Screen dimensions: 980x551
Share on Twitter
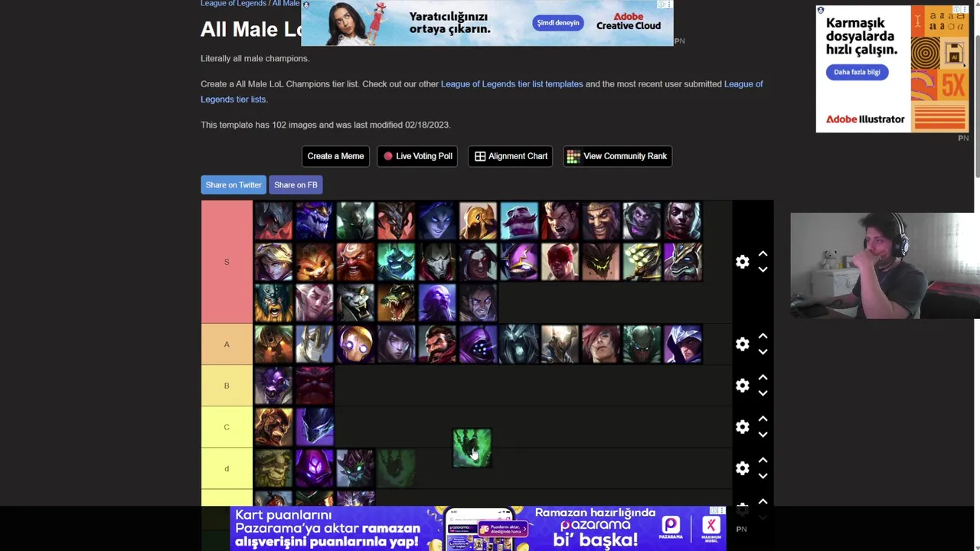[x=234, y=184]
